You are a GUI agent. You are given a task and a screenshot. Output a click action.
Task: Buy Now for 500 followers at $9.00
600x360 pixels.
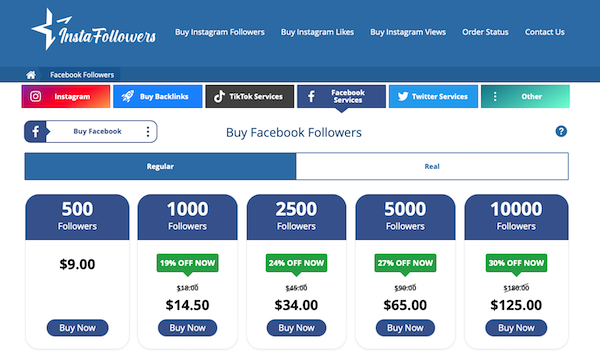coord(78,328)
